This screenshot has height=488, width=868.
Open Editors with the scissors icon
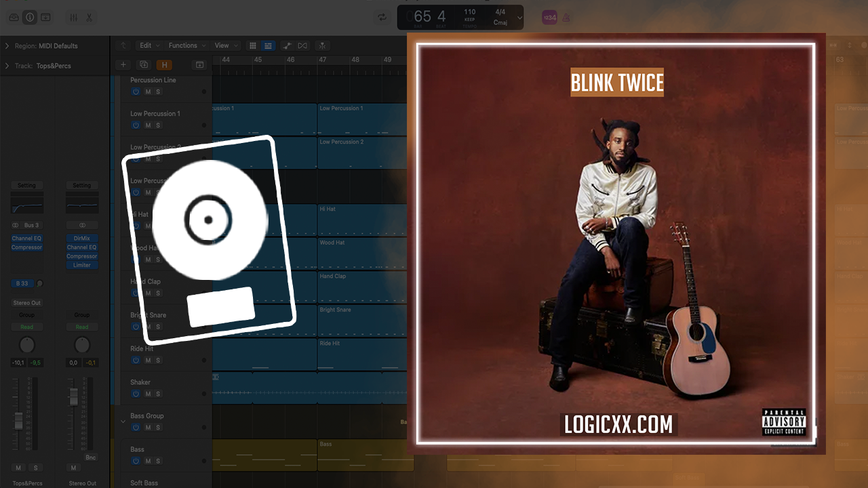pos(89,17)
